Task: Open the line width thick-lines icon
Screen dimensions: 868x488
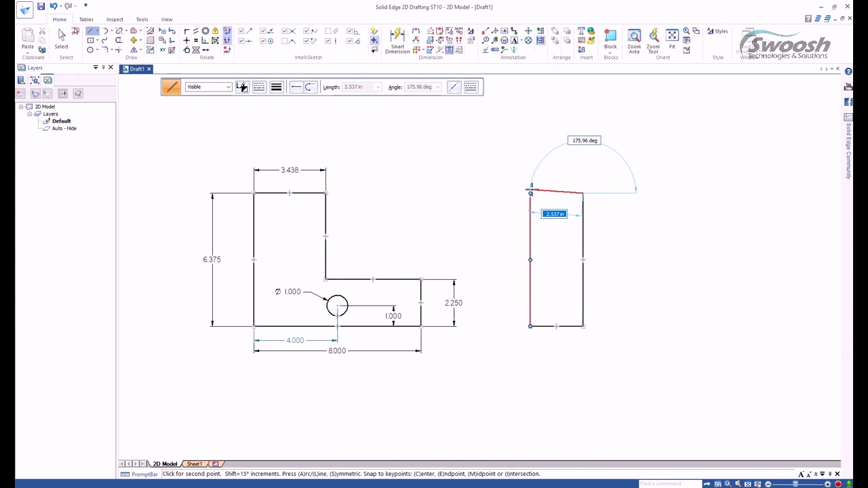Action: point(276,87)
